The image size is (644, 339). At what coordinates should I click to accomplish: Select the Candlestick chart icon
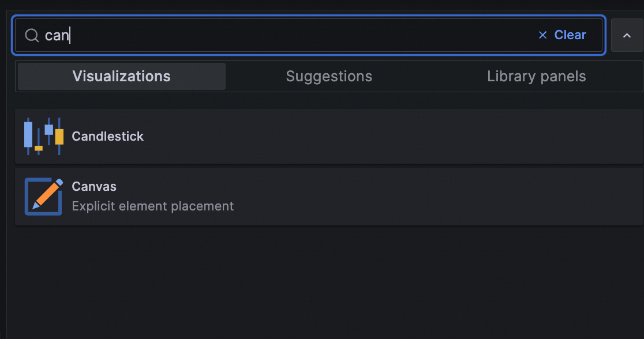point(43,136)
